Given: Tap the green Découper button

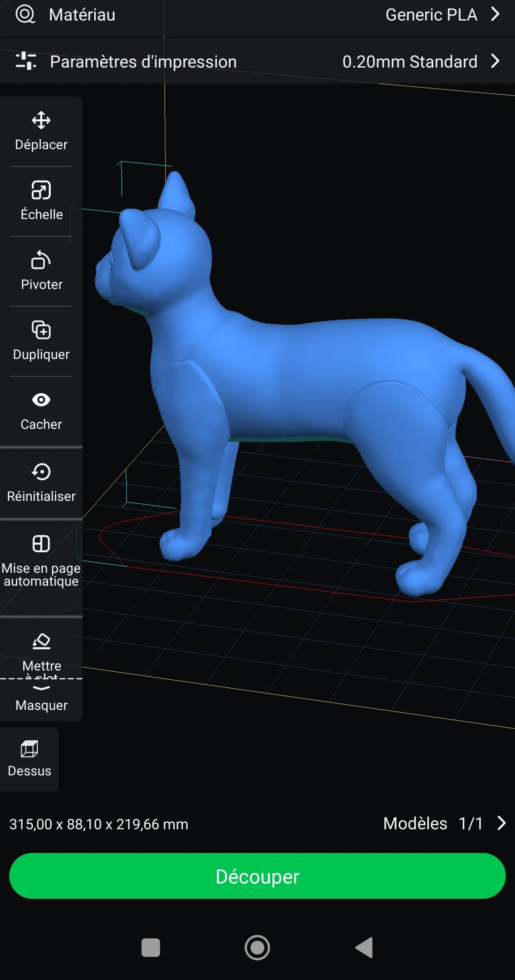Looking at the screenshot, I should (x=257, y=876).
